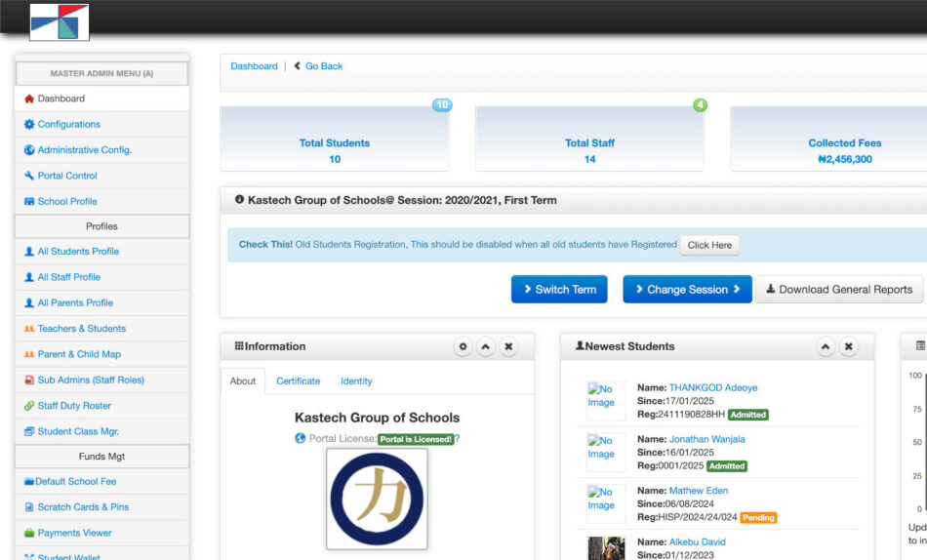Click the portal license help question mark
927x560 pixels.
click(457, 439)
